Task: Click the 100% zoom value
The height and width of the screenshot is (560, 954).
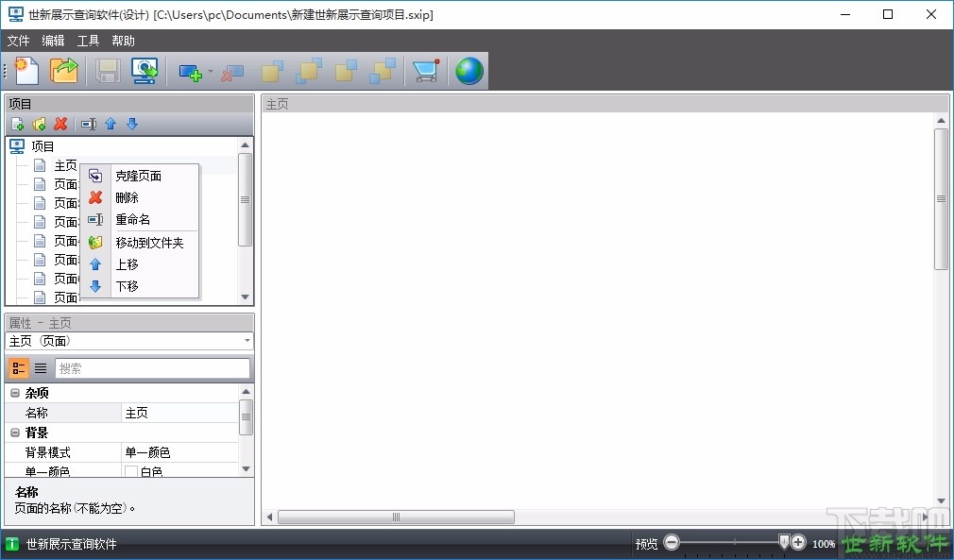Action: (824, 544)
